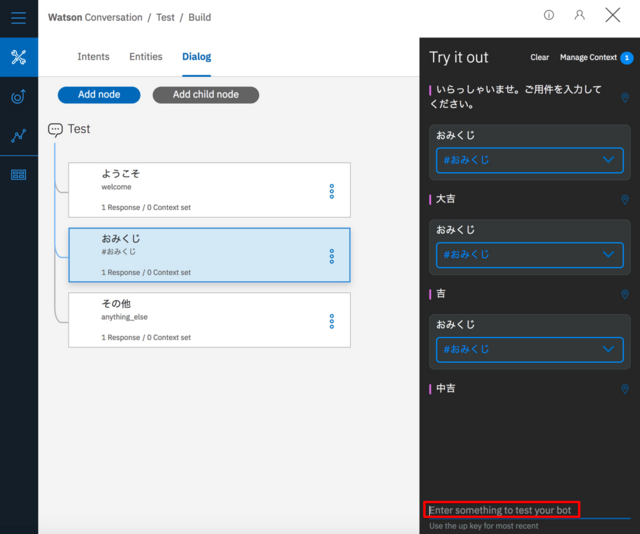Click the information circle icon
Viewport: 640px width, 534px height.
click(549, 16)
